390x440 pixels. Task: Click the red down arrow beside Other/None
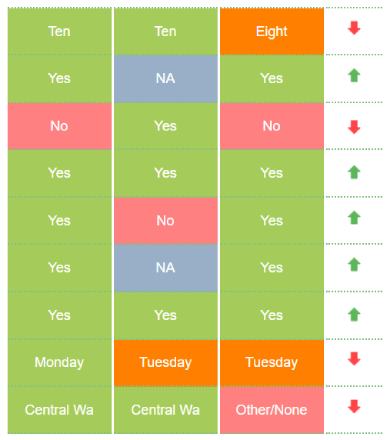[x=354, y=406]
